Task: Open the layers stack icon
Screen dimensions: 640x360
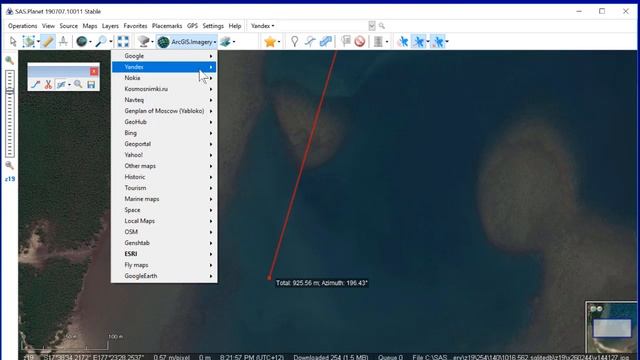Action: [x=225, y=41]
